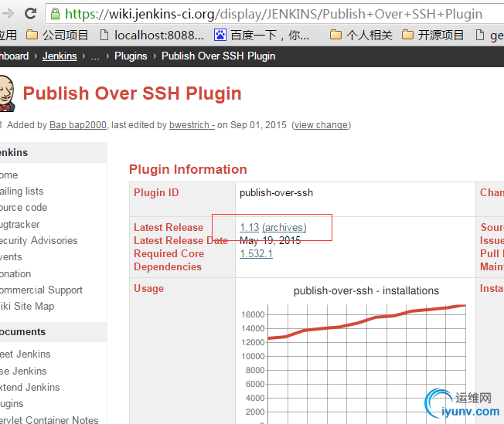Open the bwestrich editor profile link
504x424 pixels.
coord(192,125)
